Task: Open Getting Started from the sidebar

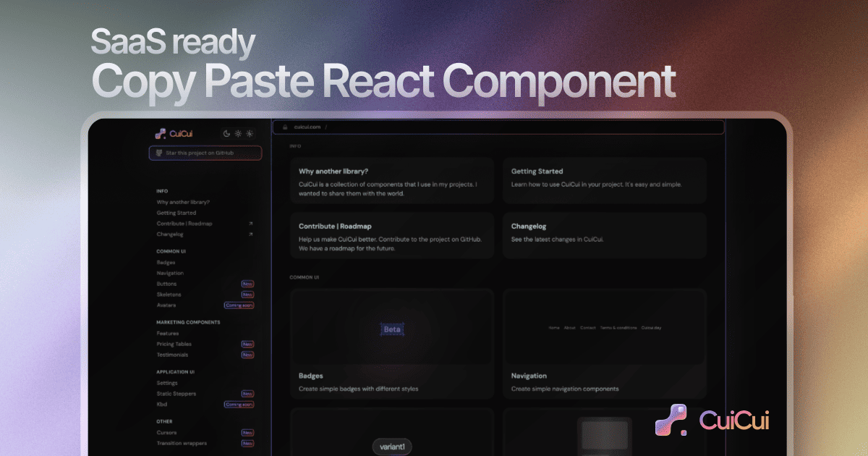Action: coord(176,213)
